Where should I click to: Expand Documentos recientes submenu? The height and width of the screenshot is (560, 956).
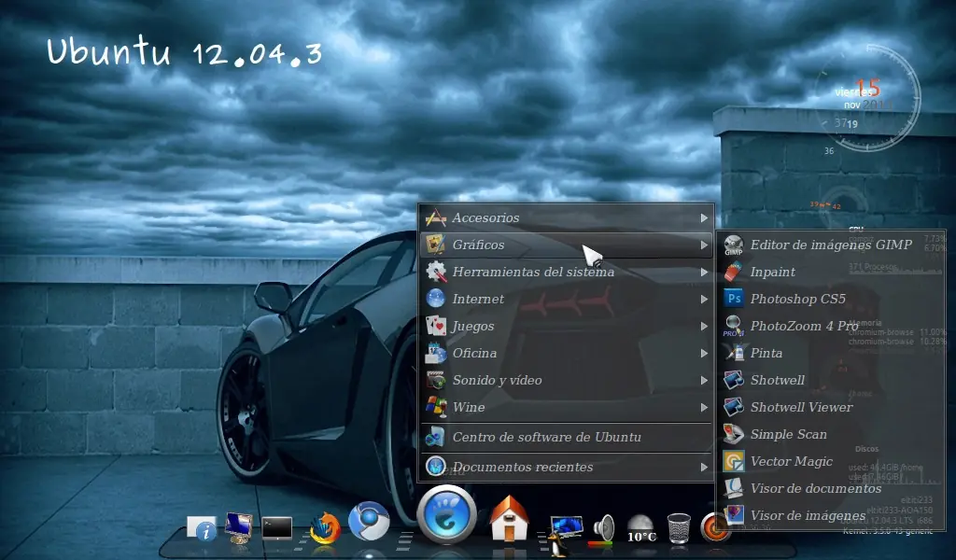tap(566, 467)
